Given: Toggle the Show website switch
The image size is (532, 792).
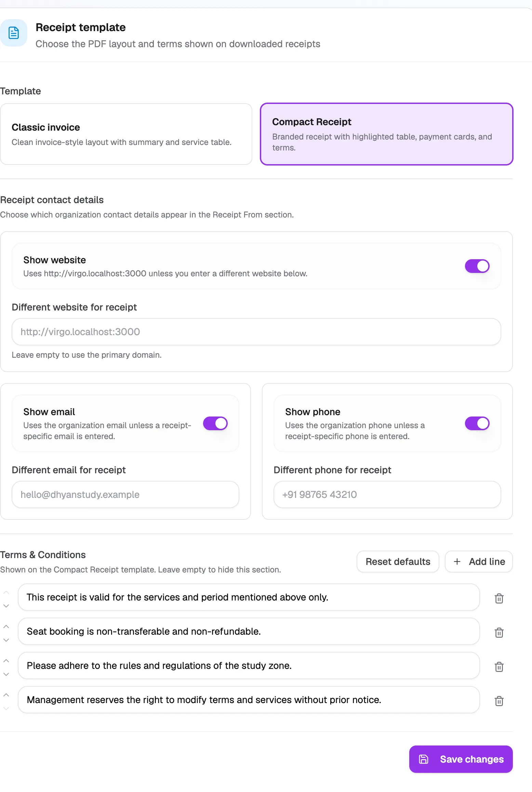Looking at the screenshot, I should pyautogui.click(x=477, y=266).
